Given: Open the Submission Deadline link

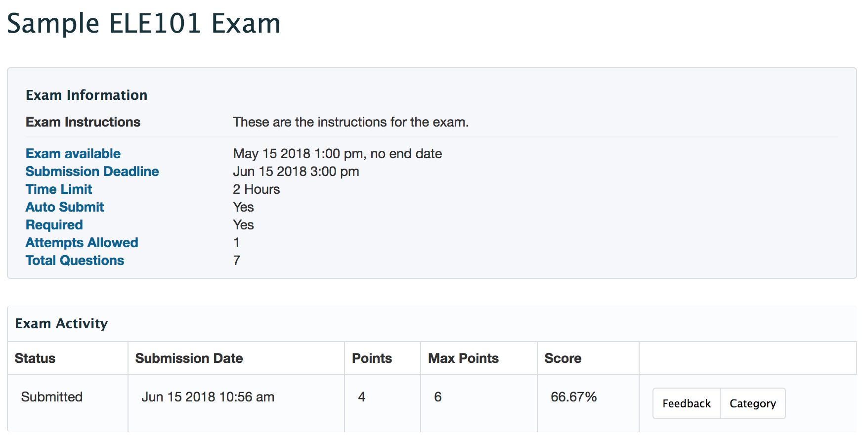Looking at the screenshot, I should click(92, 172).
